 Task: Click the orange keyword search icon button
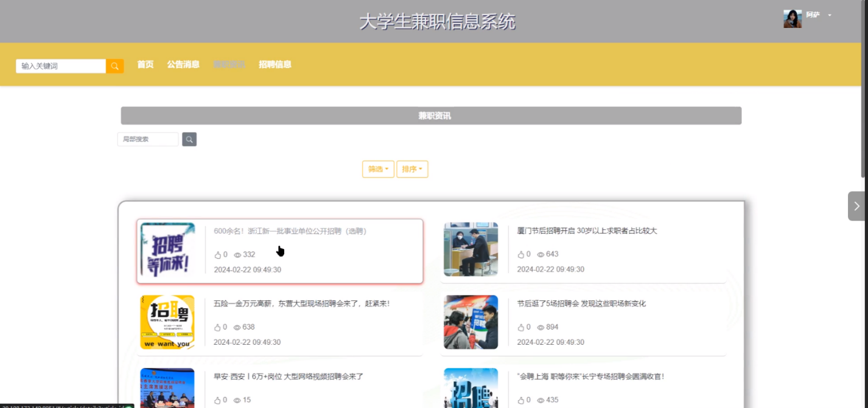(x=115, y=66)
